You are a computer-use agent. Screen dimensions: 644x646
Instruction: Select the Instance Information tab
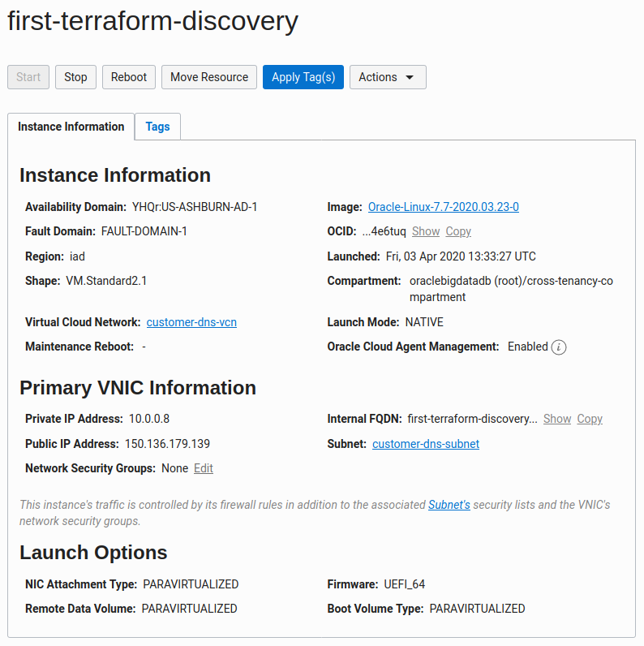tap(71, 127)
